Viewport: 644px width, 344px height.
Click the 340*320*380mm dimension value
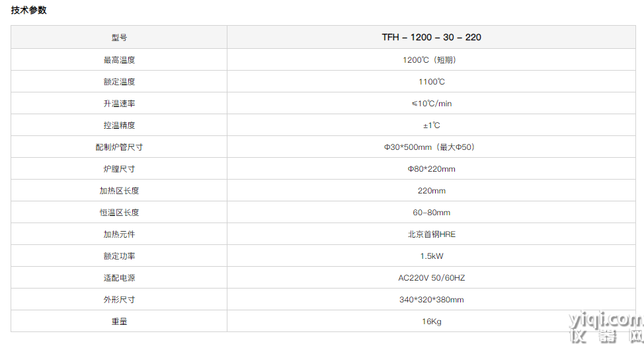[x=431, y=299]
